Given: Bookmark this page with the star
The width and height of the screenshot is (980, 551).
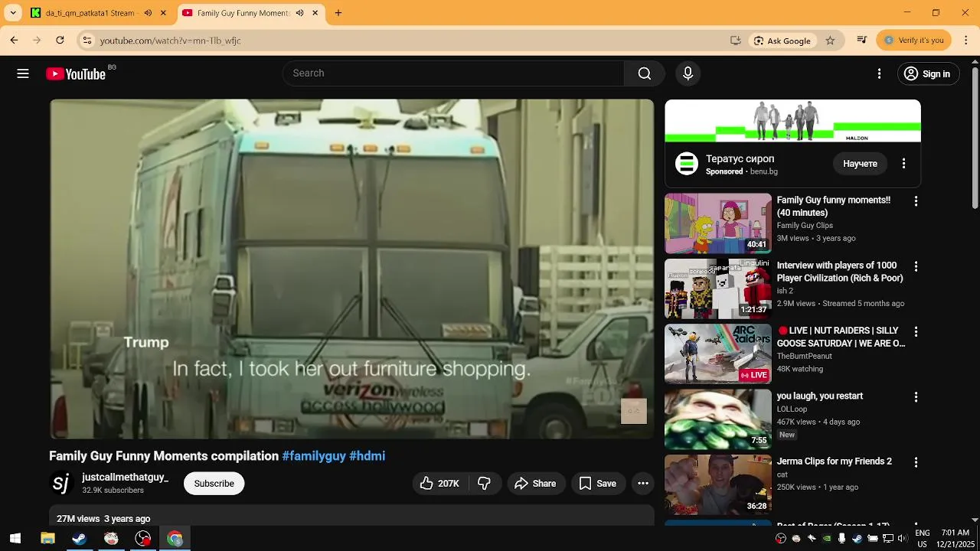Looking at the screenshot, I should [830, 41].
